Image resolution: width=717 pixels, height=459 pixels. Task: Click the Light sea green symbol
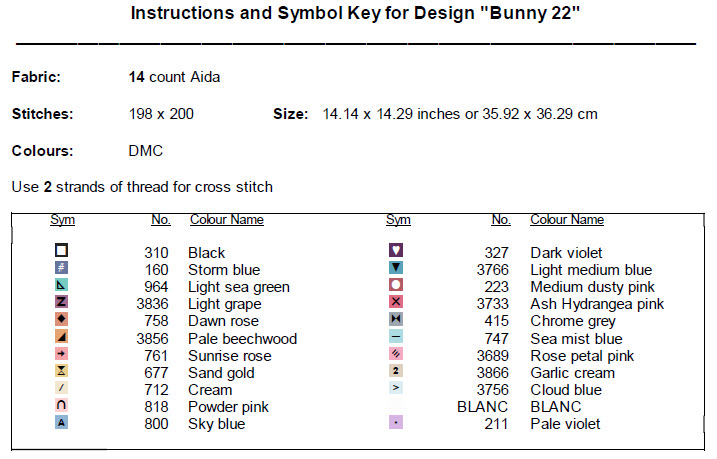coord(62,285)
